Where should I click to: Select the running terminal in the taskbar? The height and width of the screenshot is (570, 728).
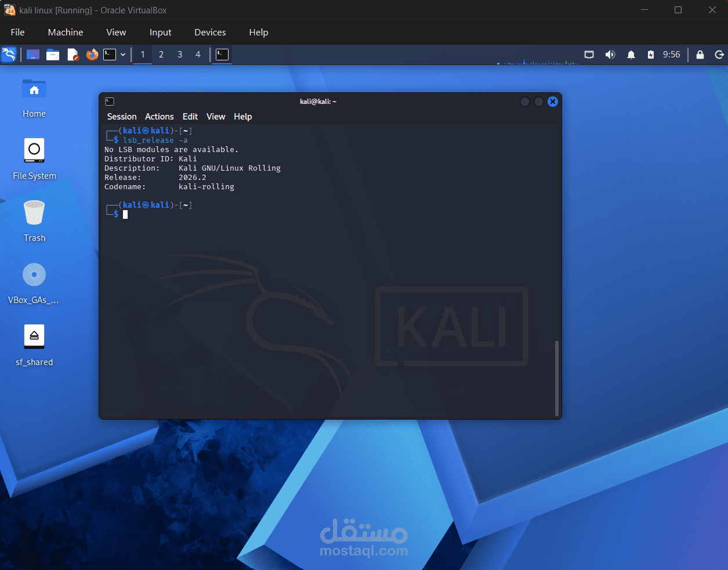pyautogui.click(x=222, y=55)
